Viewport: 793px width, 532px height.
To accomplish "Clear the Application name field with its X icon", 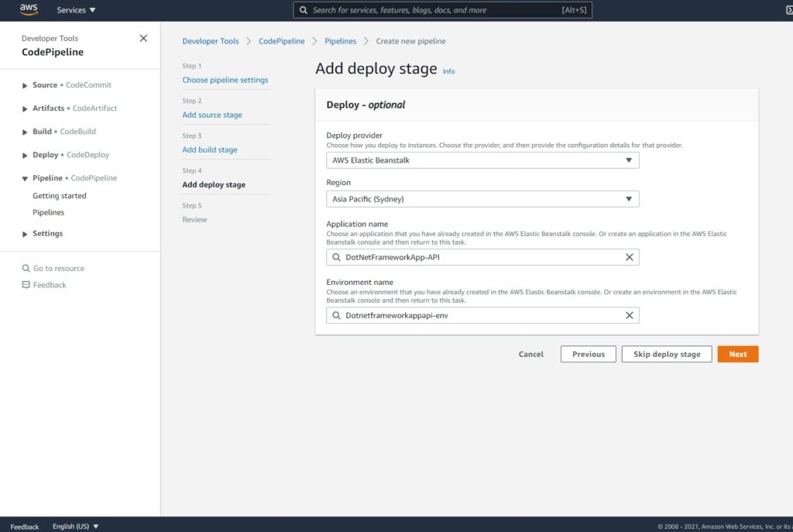I will (x=629, y=256).
